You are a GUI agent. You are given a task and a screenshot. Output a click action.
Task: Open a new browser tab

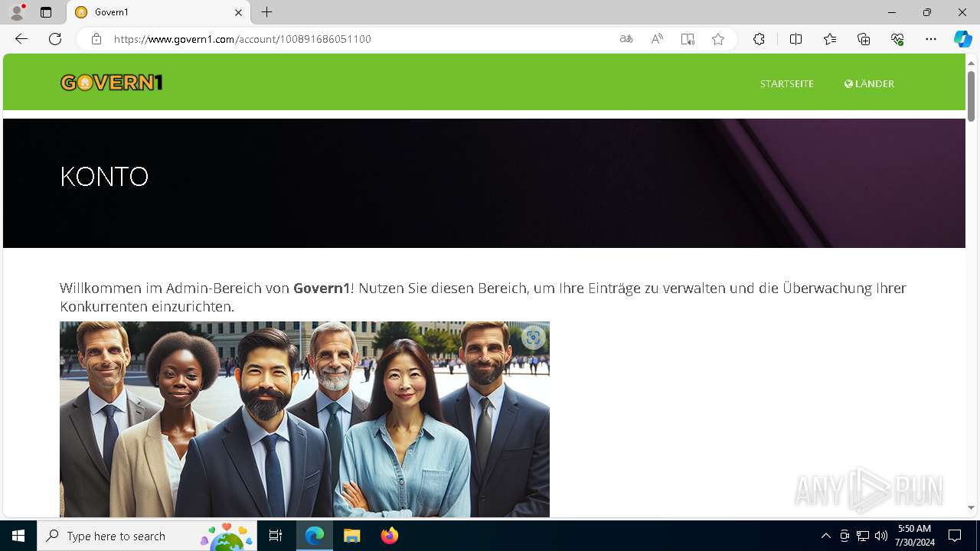pyautogui.click(x=266, y=12)
